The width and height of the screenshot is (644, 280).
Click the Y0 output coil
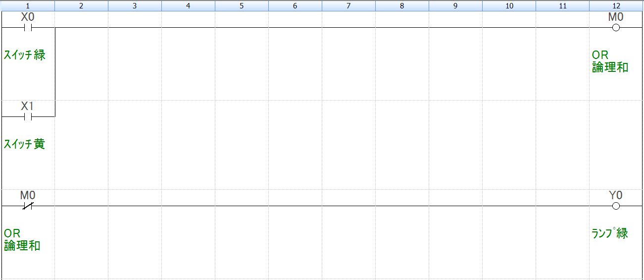coord(616,206)
